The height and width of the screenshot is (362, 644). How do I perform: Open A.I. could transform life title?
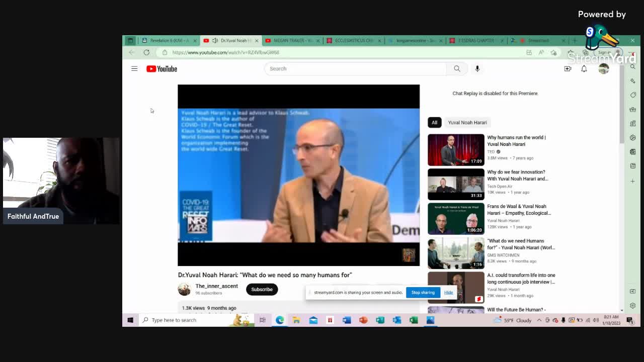pos(521,279)
